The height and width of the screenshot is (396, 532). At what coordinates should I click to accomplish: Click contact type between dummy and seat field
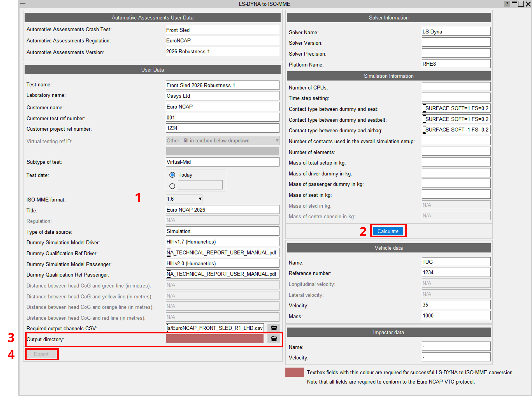point(456,108)
